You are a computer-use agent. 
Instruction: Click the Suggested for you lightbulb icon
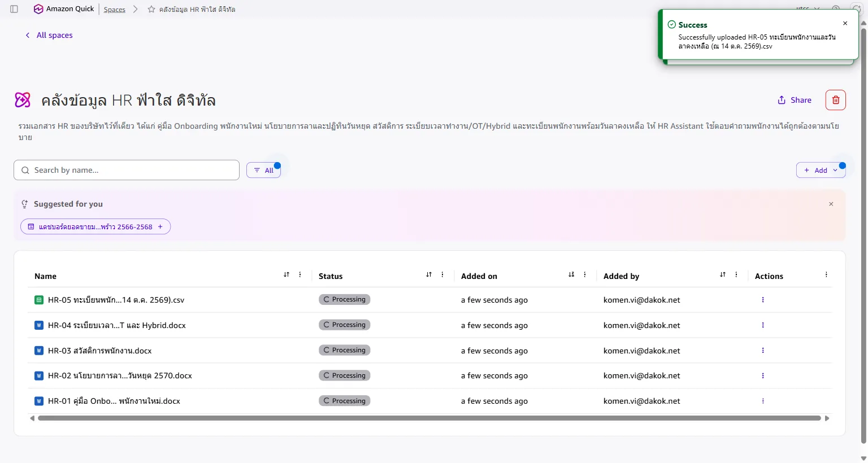(24, 204)
